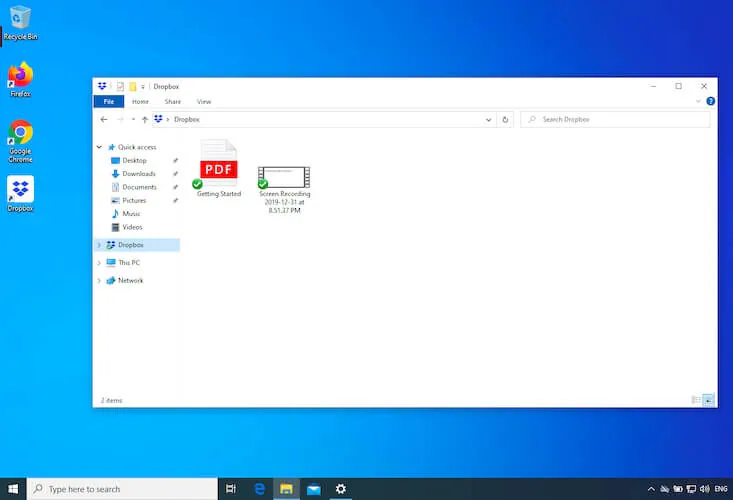Viewport: 733px width, 500px height.
Task: Open the Windows Start menu
Action: click(13, 489)
